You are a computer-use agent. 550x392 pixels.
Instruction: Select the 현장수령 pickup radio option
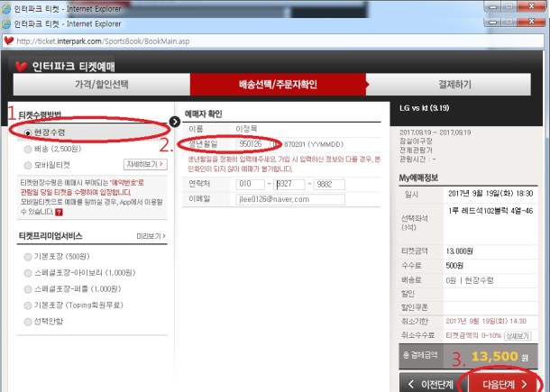[28, 132]
